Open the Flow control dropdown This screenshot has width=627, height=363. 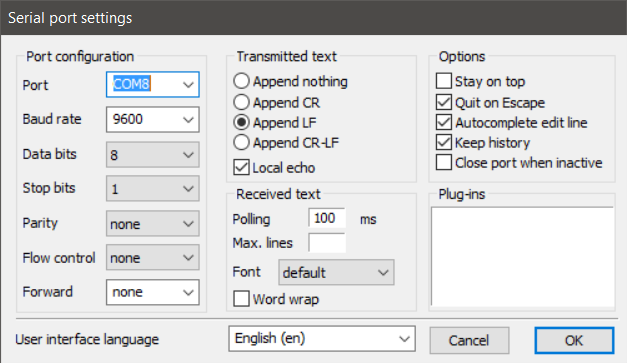(x=152, y=257)
